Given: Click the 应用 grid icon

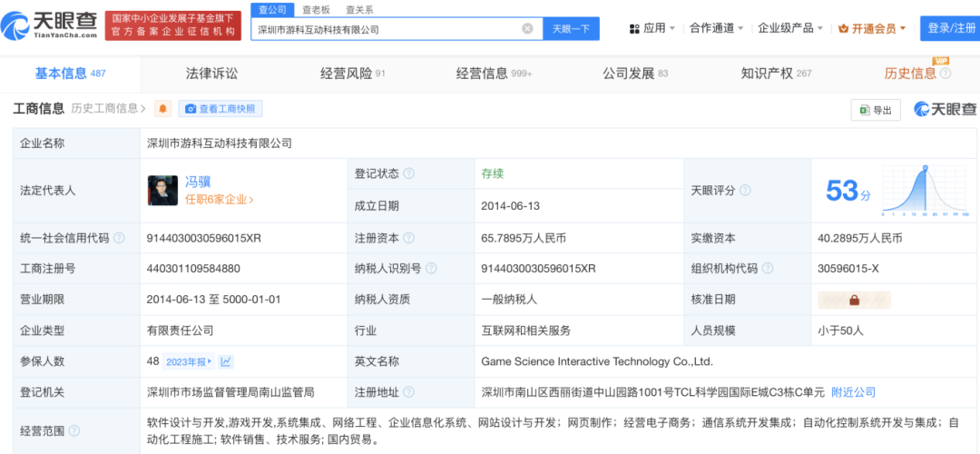Looking at the screenshot, I should [x=634, y=29].
